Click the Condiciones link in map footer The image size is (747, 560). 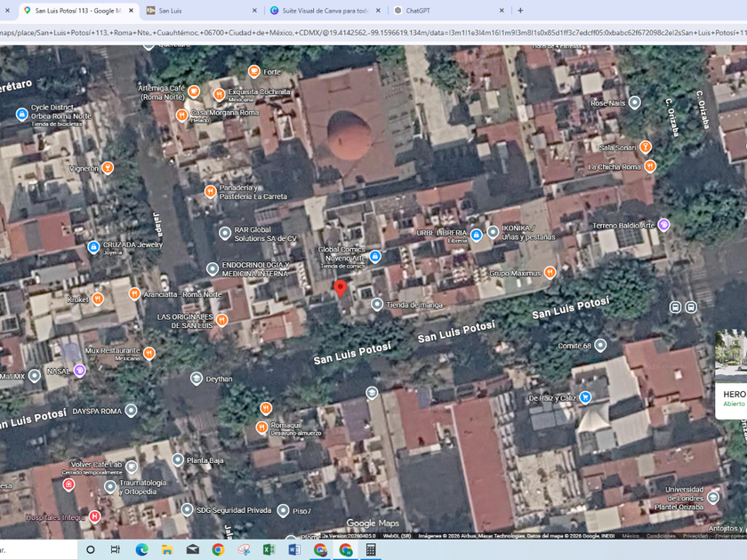coord(661,536)
